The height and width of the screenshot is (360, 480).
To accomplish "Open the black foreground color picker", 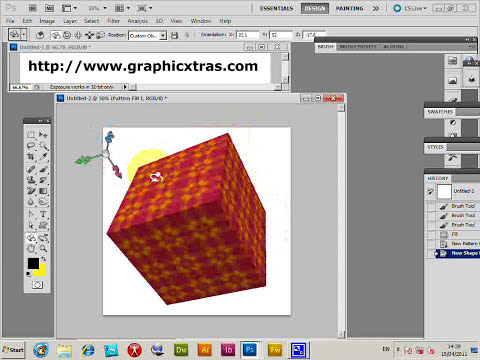I will [33, 263].
